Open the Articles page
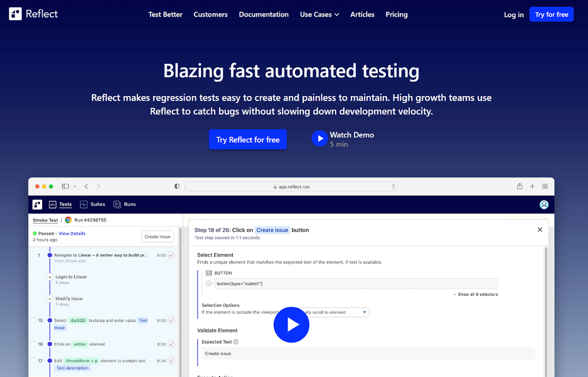Screen dimensions: 588x377 tap(362, 14)
